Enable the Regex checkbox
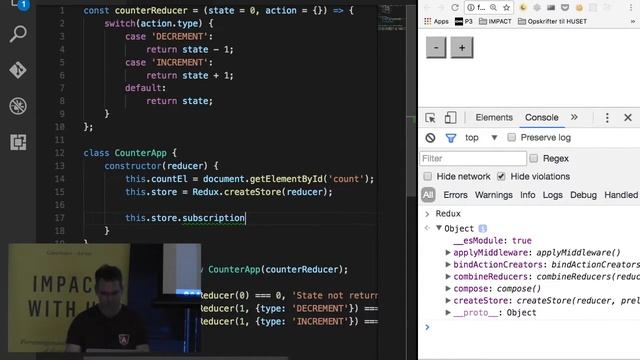Viewport: 640px width, 360px height. pos(533,158)
